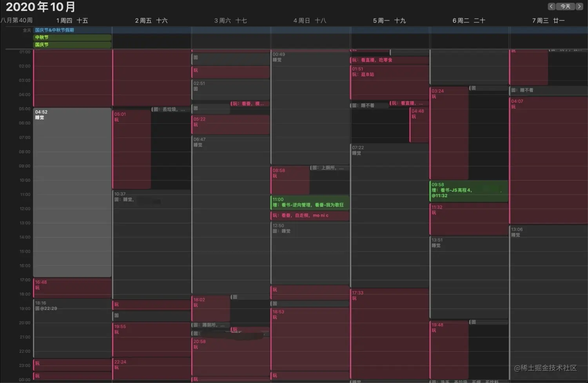Viewport: 588px width, 383px height.
Task: Select the 04:52 睡觉 event on Thursday
Action: coord(73,193)
